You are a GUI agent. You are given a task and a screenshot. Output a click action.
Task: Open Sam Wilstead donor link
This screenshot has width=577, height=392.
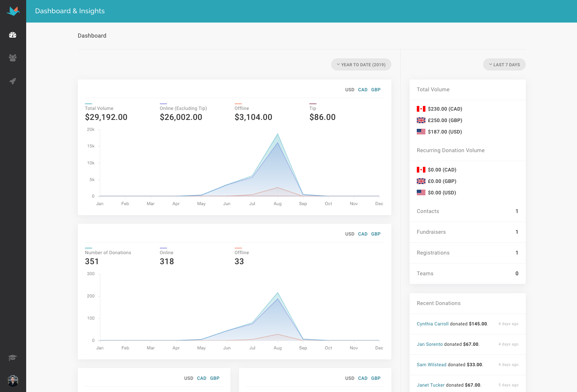[431, 365]
